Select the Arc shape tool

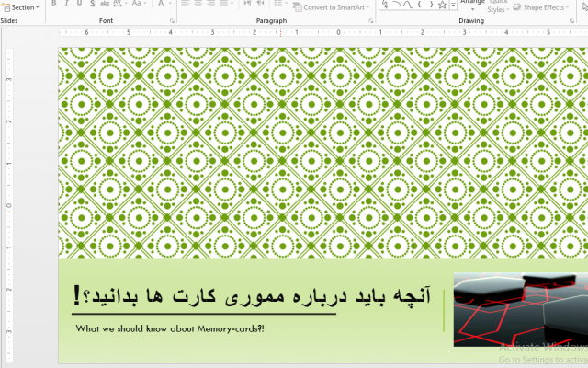396,5
